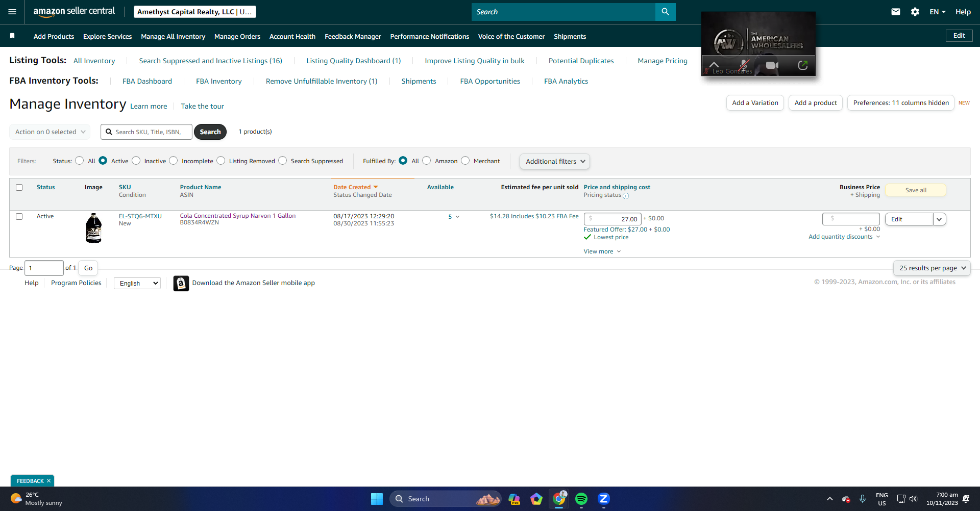Image resolution: width=980 pixels, height=511 pixels.
Task: Click the bookmark flag icon
Action: pos(12,36)
